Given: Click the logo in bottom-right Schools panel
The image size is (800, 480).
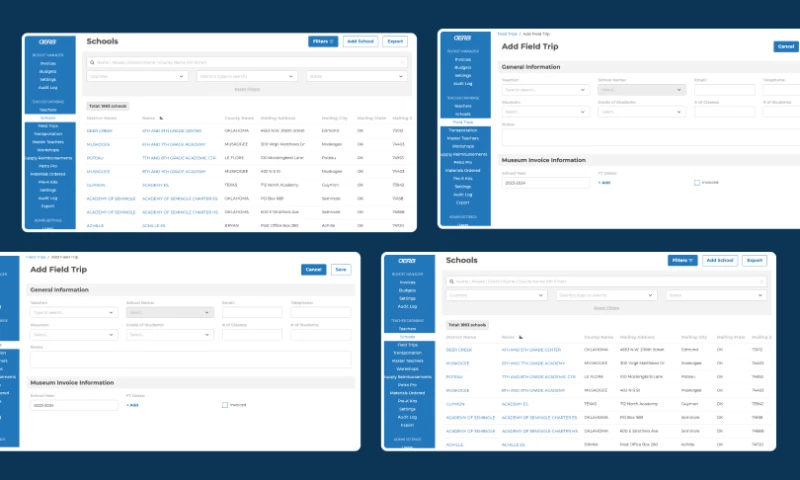Looking at the screenshot, I should coord(408,260).
